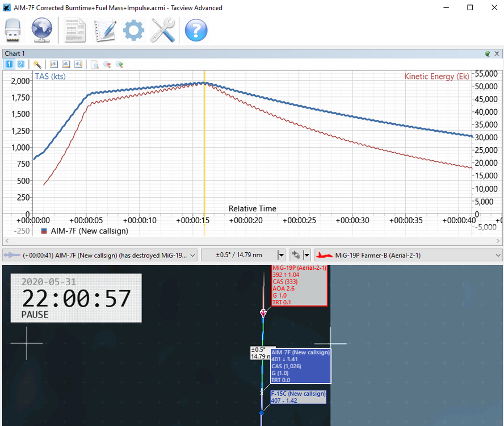Click the third chart axis setting icon

78,64
